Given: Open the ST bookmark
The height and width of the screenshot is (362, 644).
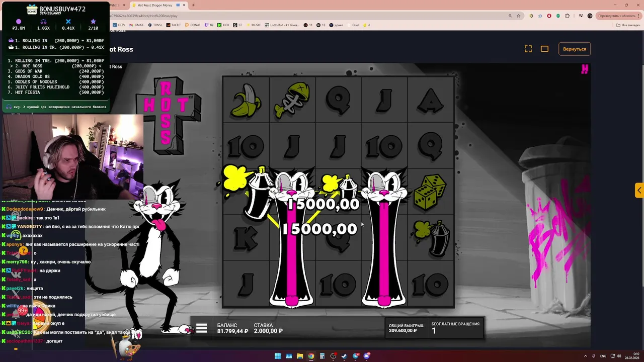Looking at the screenshot, I should (x=238, y=25).
